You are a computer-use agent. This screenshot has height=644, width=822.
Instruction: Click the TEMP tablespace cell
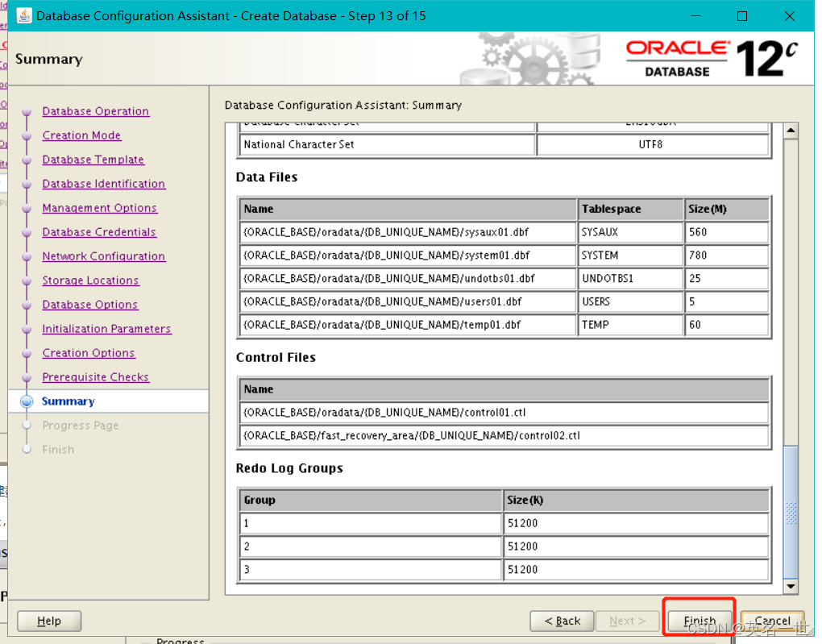coord(631,324)
